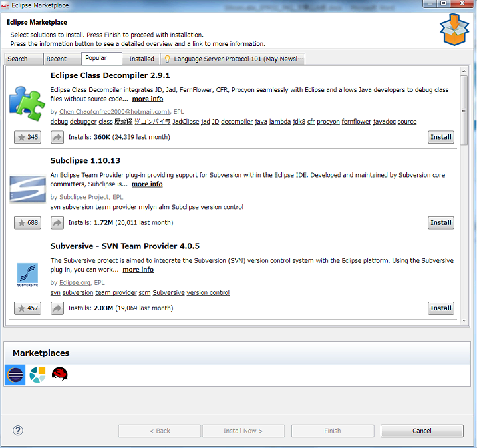Viewport: 477px width, 448px height.
Task: Open help via the question mark icon
Action: [18, 430]
